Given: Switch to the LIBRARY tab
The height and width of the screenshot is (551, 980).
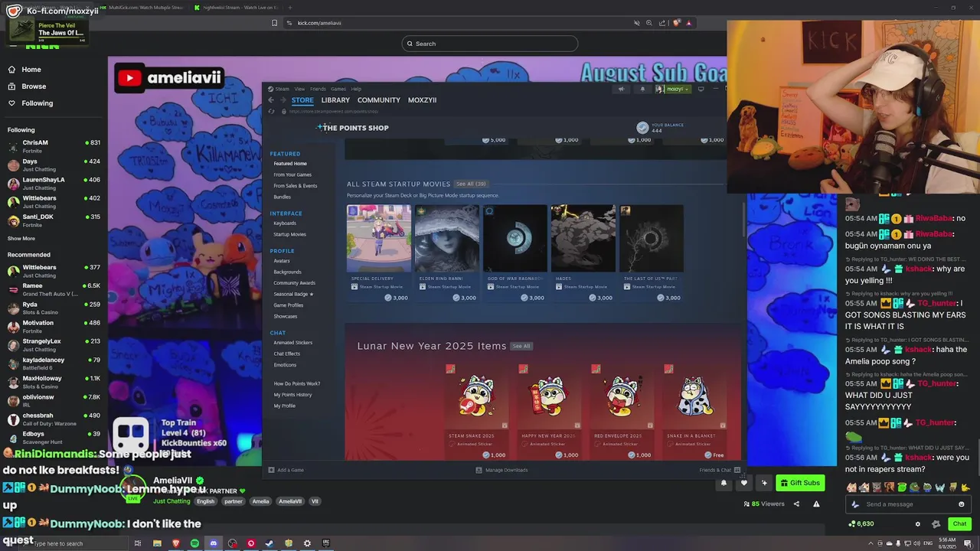Looking at the screenshot, I should coord(335,100).
